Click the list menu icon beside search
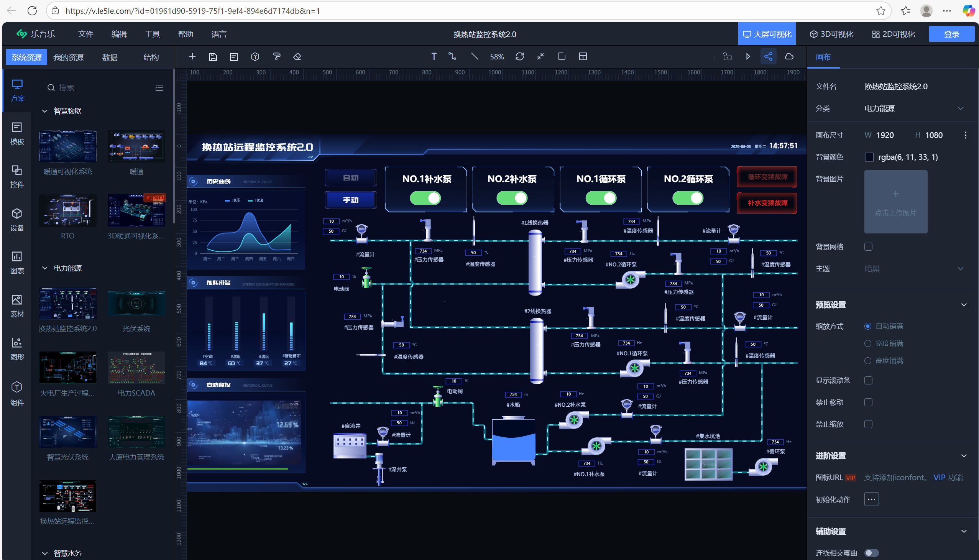Screen dimensions: 979x560 click(159, 88)
